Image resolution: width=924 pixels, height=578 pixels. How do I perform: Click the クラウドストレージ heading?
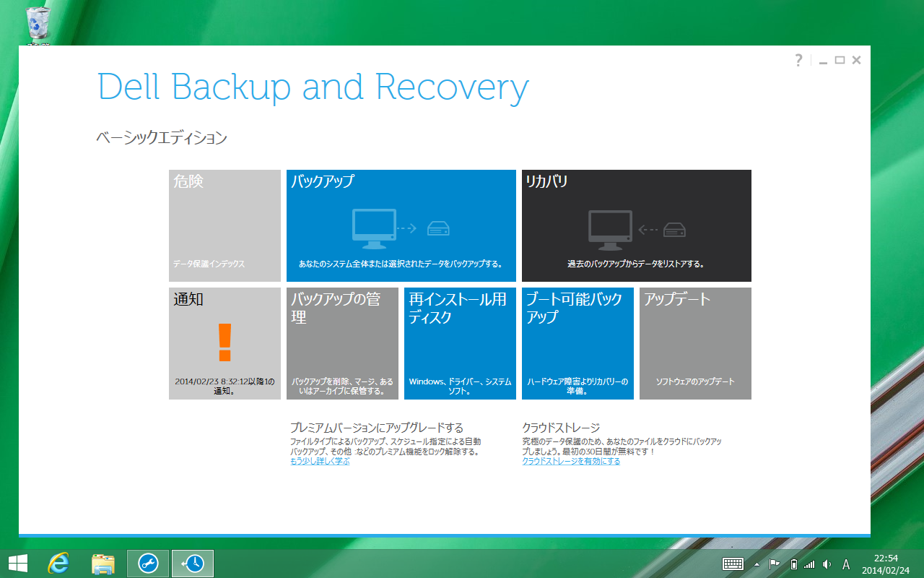point(561,428)
